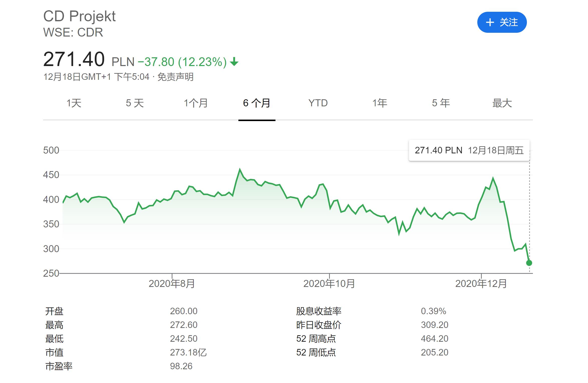Click the 2020年8月 axis label
The width and height of the screenshot is (588, 383).
[172, 284]
